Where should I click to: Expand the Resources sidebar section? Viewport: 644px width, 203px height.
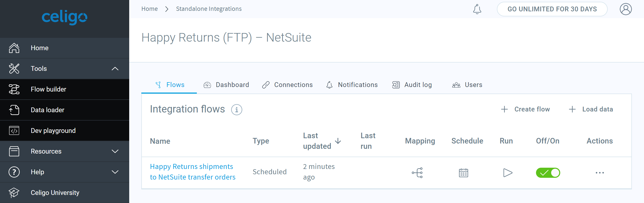click(115, 151)
